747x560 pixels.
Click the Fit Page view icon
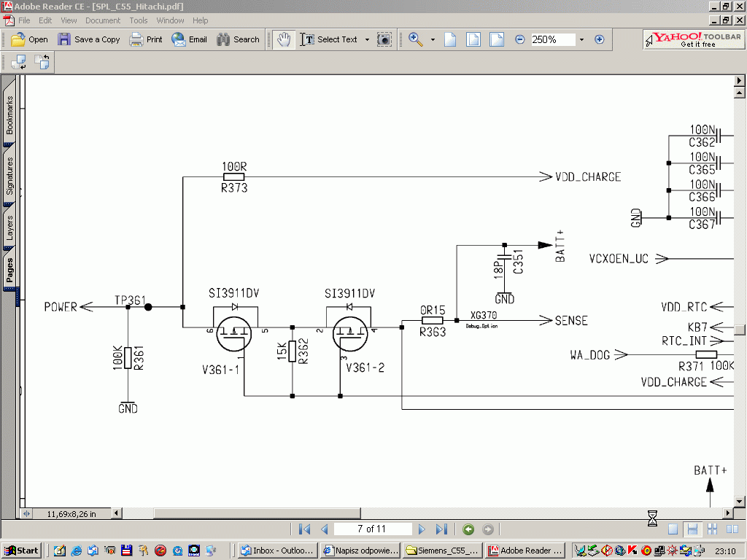[x=473, y=39]
